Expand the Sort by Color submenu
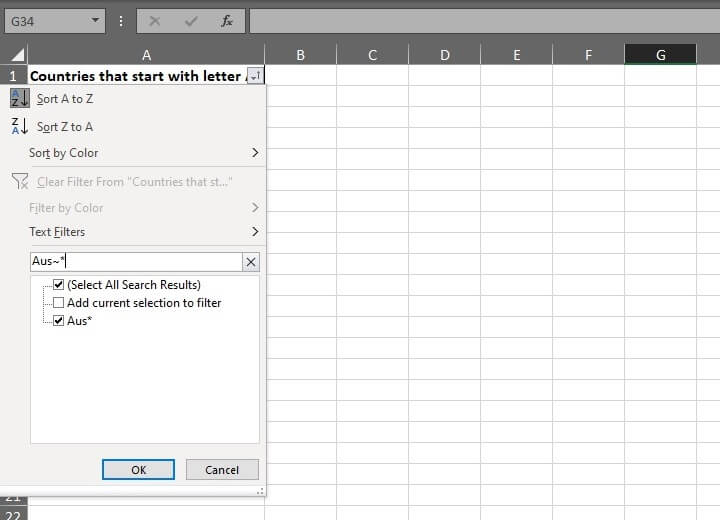 [x=254, y=153]
